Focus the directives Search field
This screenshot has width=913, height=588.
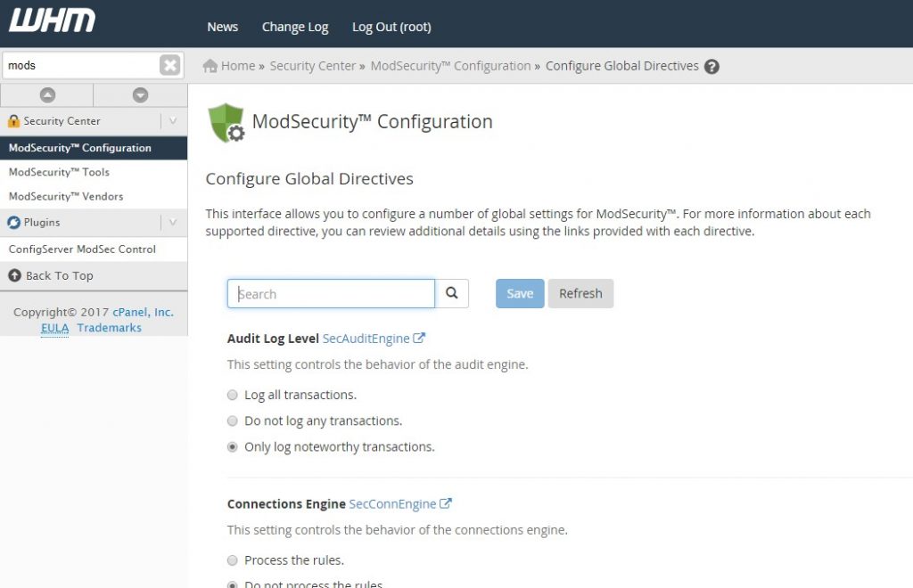coord(331,293)
